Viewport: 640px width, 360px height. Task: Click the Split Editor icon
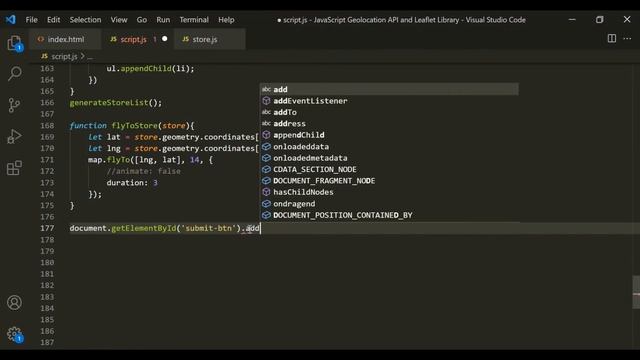pyautogui.click(x=611, y=39)
